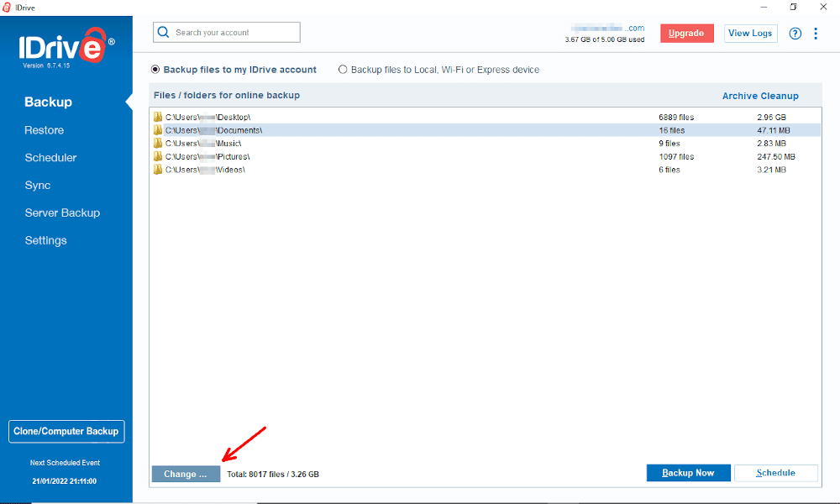The width and height of the screenshot is (840, 504).
Task: Click the Videos folder icon
Action: [158, 170]
